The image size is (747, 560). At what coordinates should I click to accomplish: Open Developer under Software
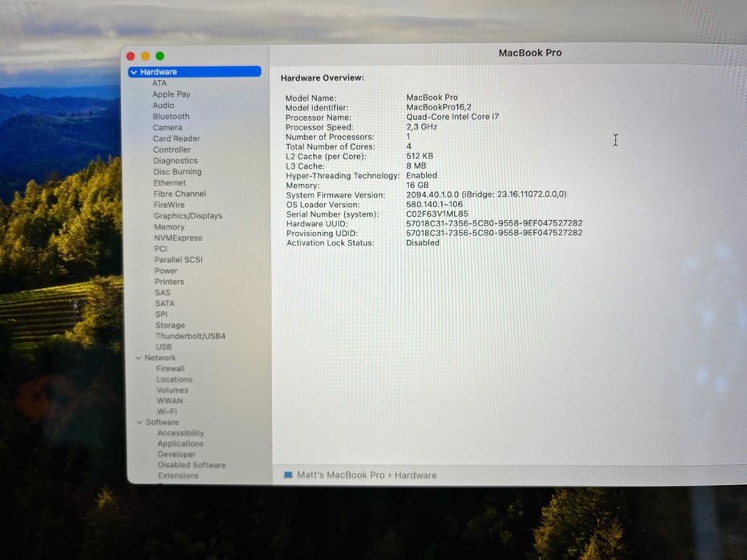177,454
